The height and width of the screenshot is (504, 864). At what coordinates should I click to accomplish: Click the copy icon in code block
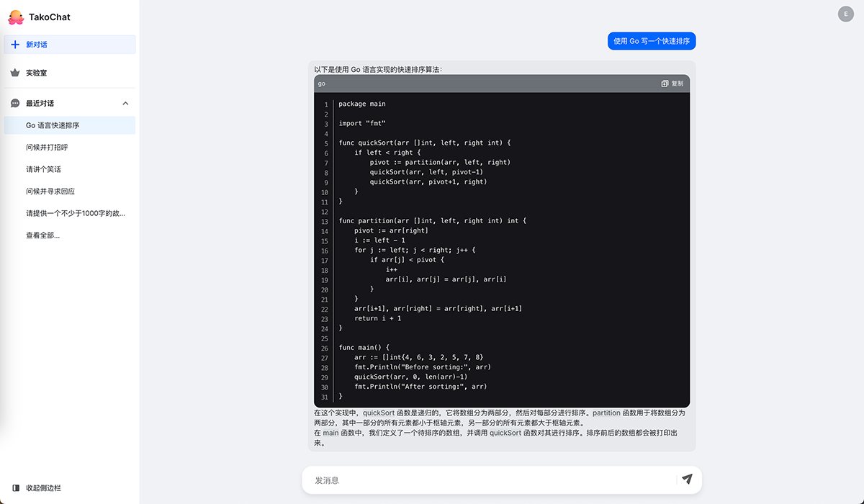[x=665, y=84]
